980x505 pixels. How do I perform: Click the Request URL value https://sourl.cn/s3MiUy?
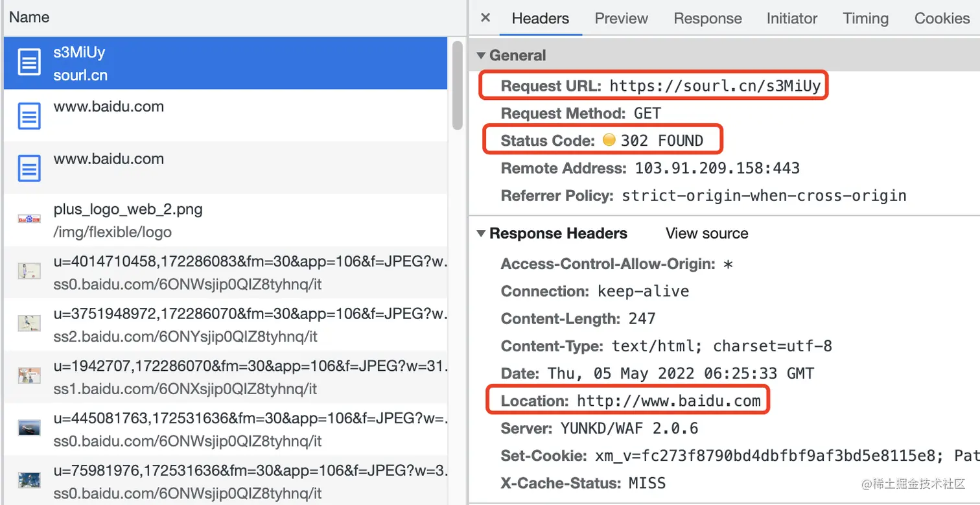(x=715, y=86)
